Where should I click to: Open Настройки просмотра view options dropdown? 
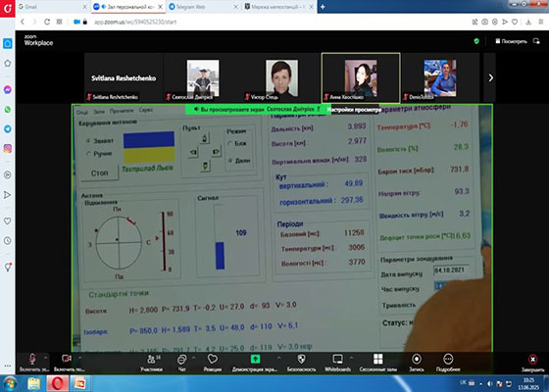click(x=354, y=110)
